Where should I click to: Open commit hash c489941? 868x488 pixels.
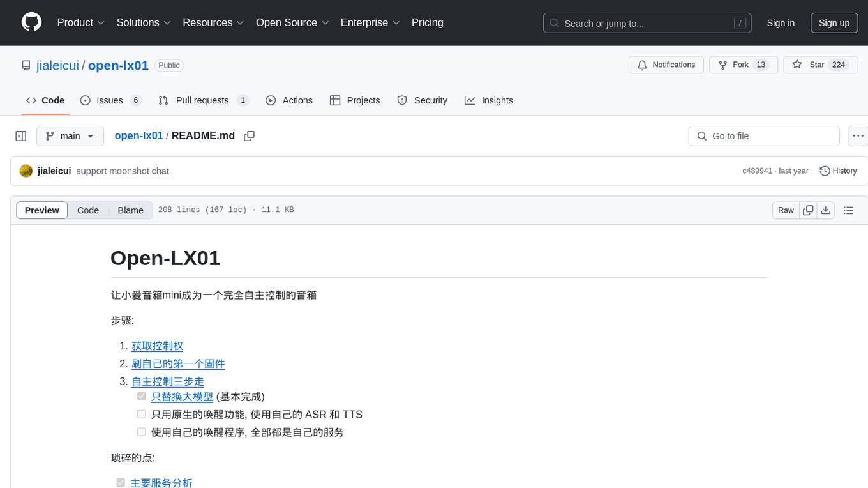tap(758, 171)
